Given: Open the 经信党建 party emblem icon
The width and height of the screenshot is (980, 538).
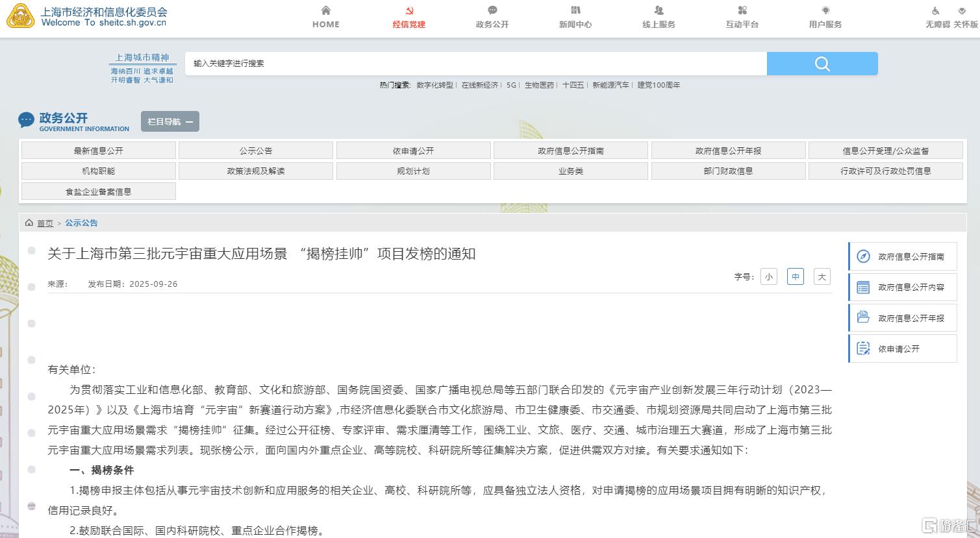Looking at the screenshot, I should [408, 10].
